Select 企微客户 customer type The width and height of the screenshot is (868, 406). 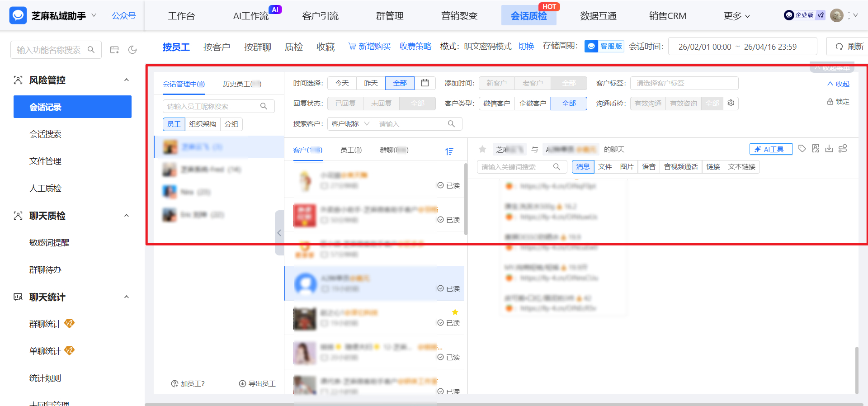tap(533, 104)
